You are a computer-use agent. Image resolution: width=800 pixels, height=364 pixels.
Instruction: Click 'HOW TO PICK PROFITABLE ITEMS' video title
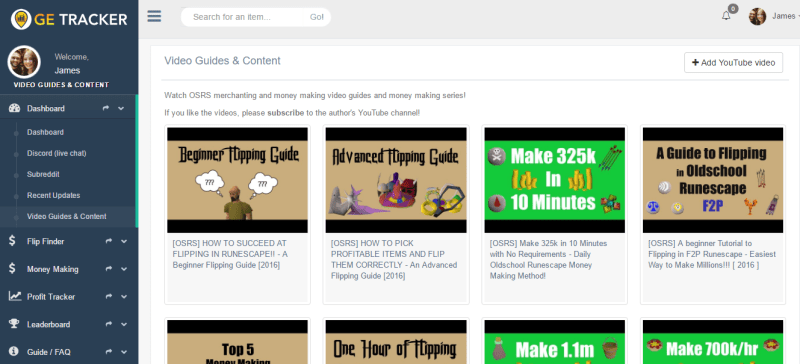click(x=394, y=260)
